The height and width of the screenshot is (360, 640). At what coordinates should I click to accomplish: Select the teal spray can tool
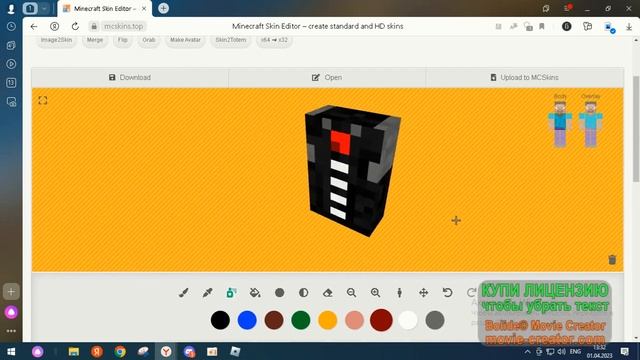231,293
